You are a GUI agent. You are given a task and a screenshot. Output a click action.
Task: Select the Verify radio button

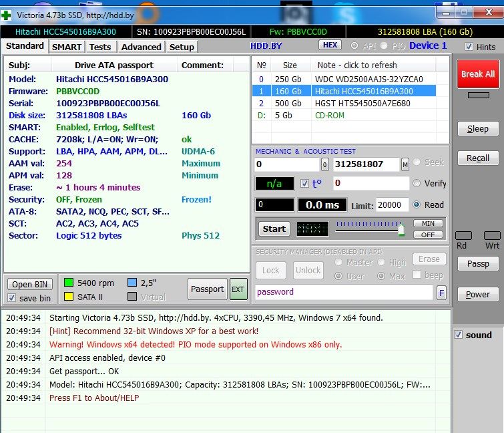coord(417,183)
